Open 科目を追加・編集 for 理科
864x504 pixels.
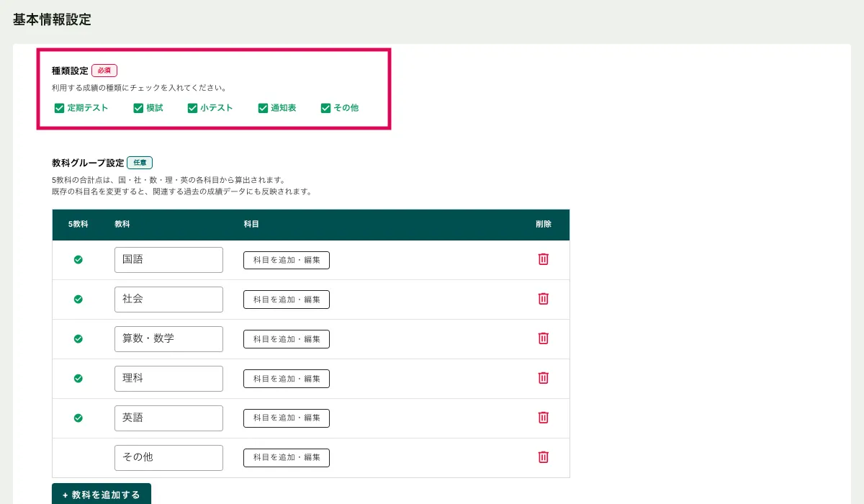click(x=287, y=379)
